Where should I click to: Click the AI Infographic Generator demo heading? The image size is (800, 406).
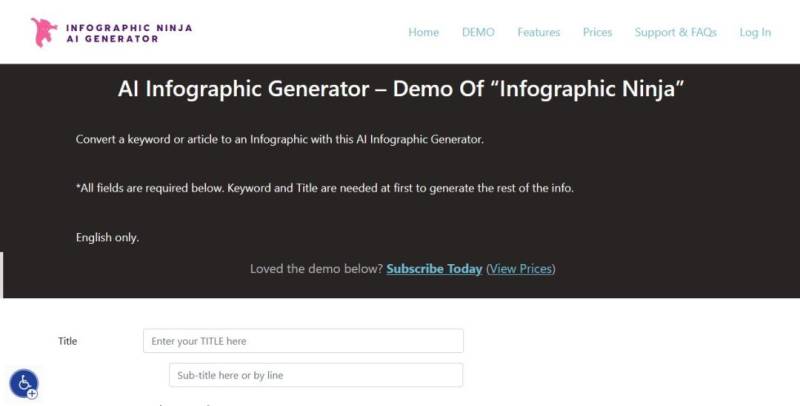pyautogui.click(x=400, y=89)
